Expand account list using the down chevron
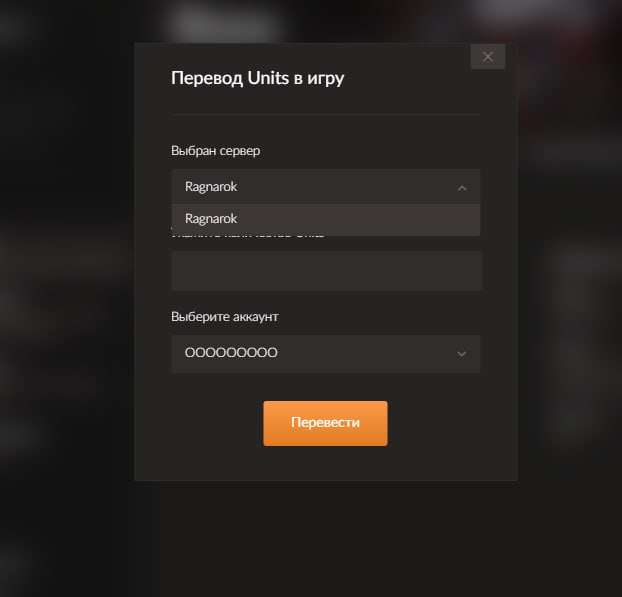 click(x=461, y=353)
